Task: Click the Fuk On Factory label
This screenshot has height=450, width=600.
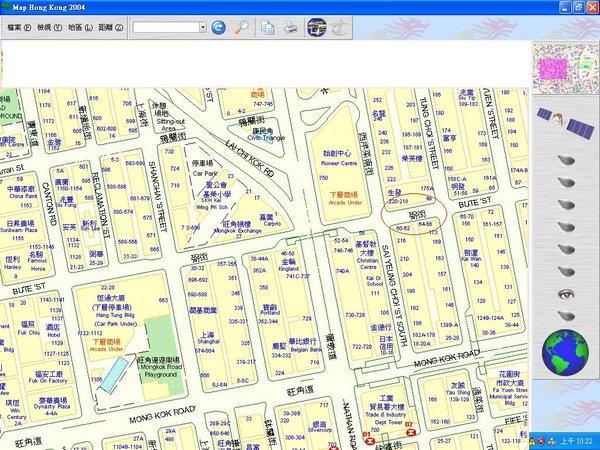Action: coord(47,381)
